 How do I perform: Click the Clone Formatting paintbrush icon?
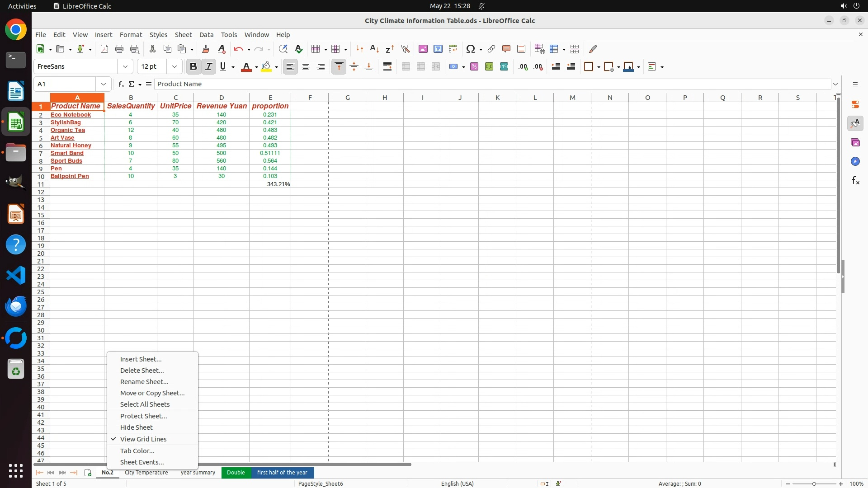tap(206, 49)
